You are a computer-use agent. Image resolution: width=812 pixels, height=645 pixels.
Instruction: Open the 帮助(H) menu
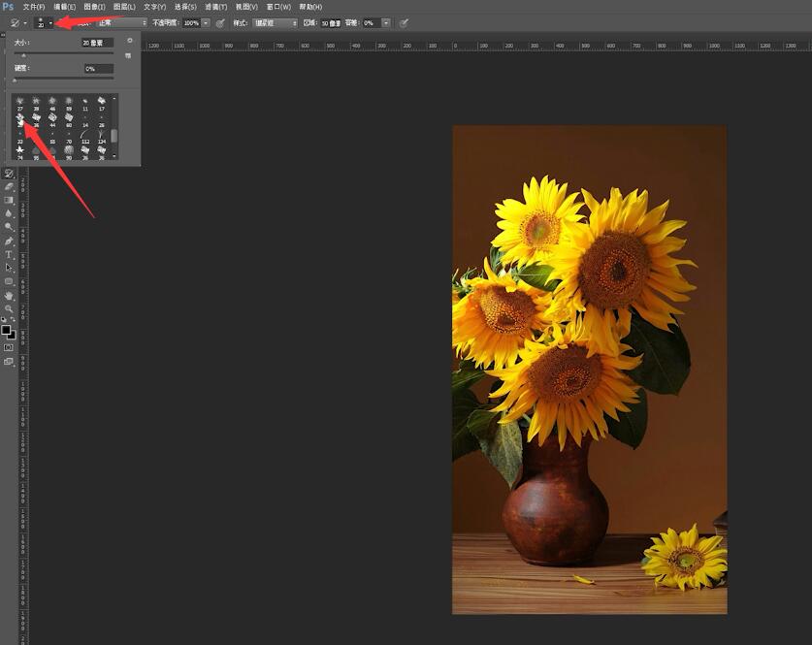(x=310, y=7)
